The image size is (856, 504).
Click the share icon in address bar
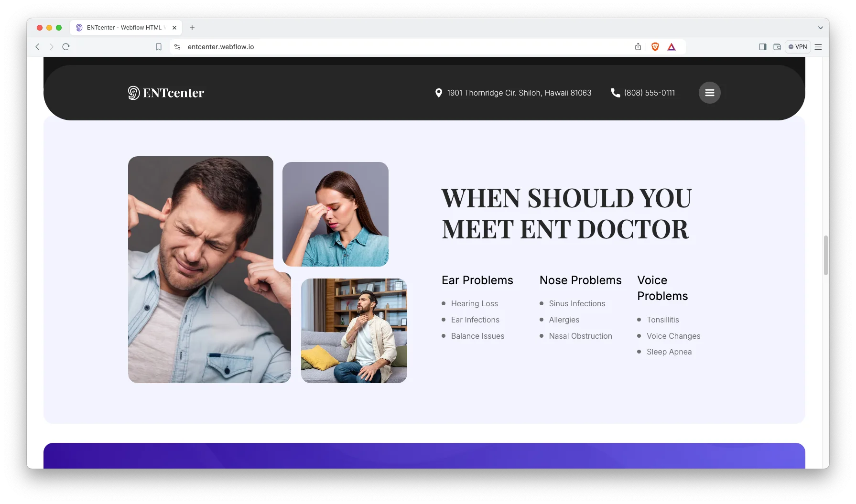click(638, 47)
